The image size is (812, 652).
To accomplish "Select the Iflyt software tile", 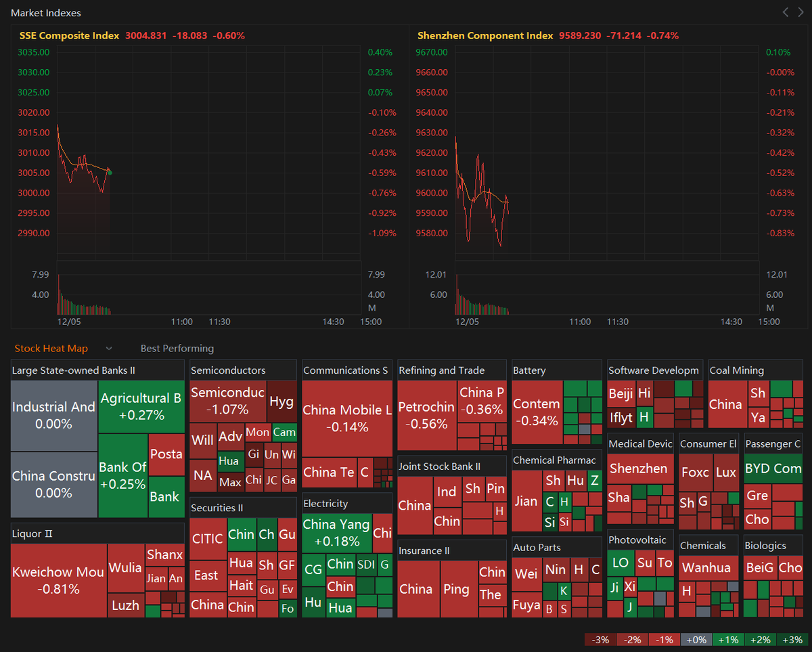I will pos(621,417).
